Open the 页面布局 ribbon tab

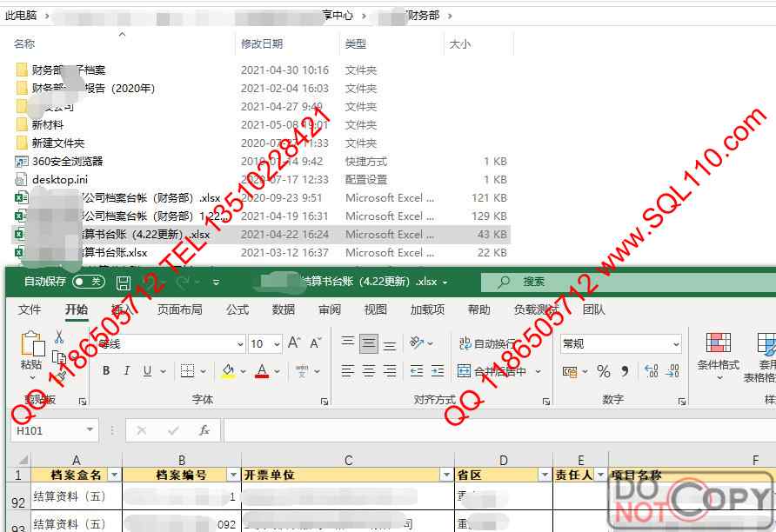coord(179,309)
